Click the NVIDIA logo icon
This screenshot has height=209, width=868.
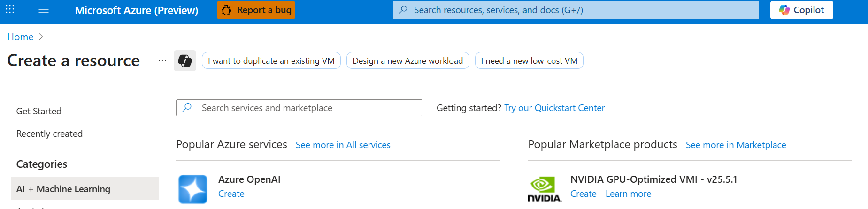(x=544, y=189)
